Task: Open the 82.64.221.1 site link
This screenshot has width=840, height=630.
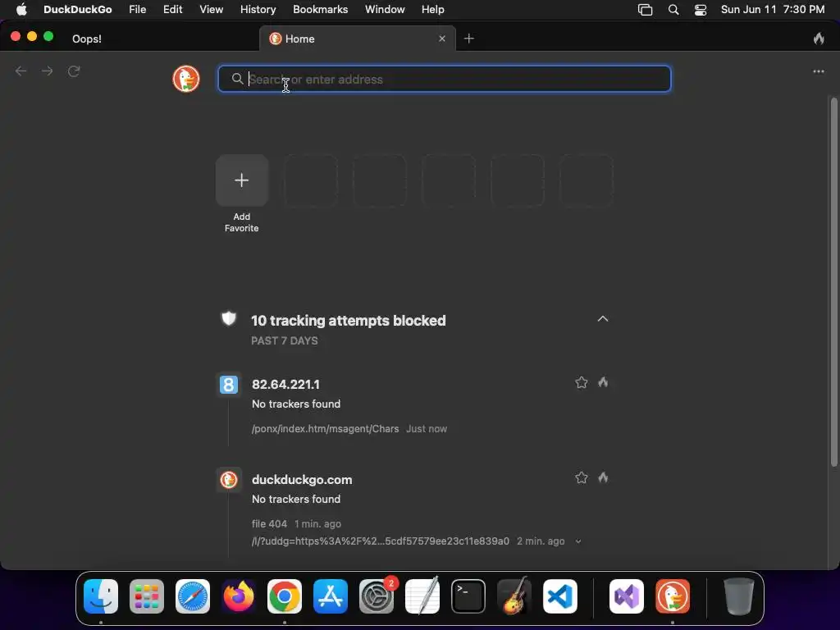Action: [x=285, y=385]
